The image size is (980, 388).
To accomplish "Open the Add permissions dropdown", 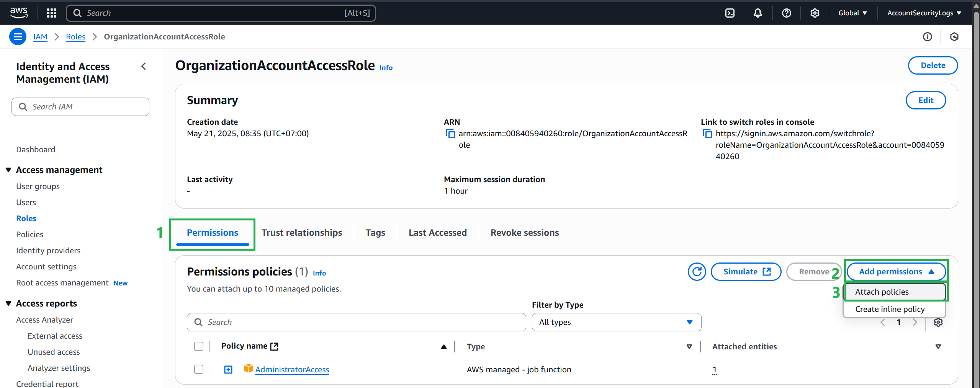I will click(896, 271).
